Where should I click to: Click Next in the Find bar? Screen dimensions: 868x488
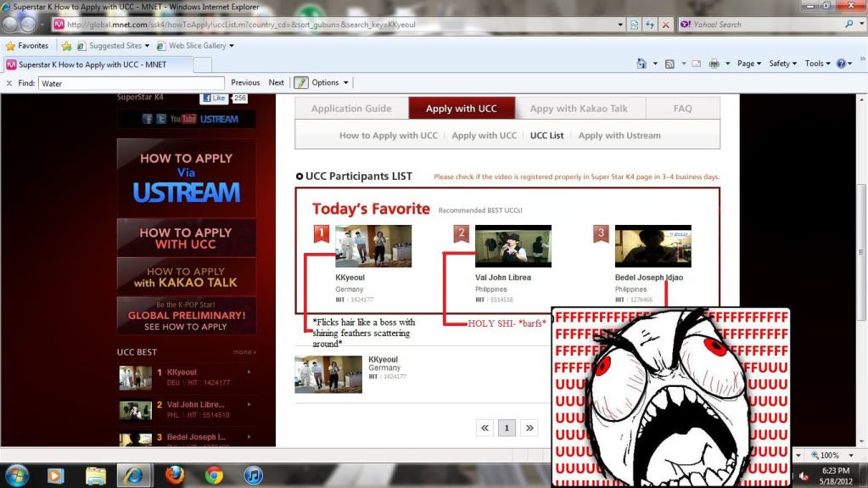(277, 82)
